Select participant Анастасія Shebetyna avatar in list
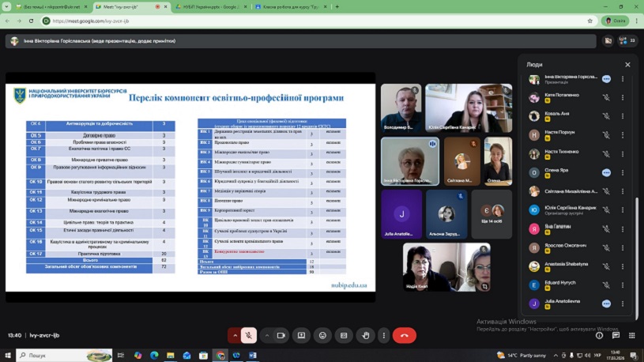The width and height of the screenshot is (644, 362). 534,266
